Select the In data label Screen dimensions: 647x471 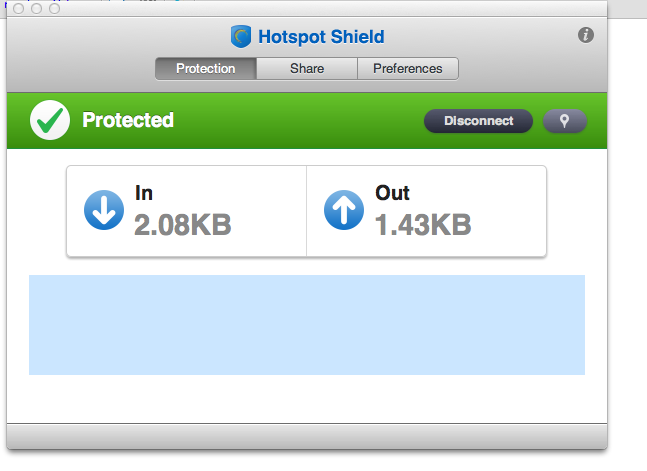(x=144, y=193)
